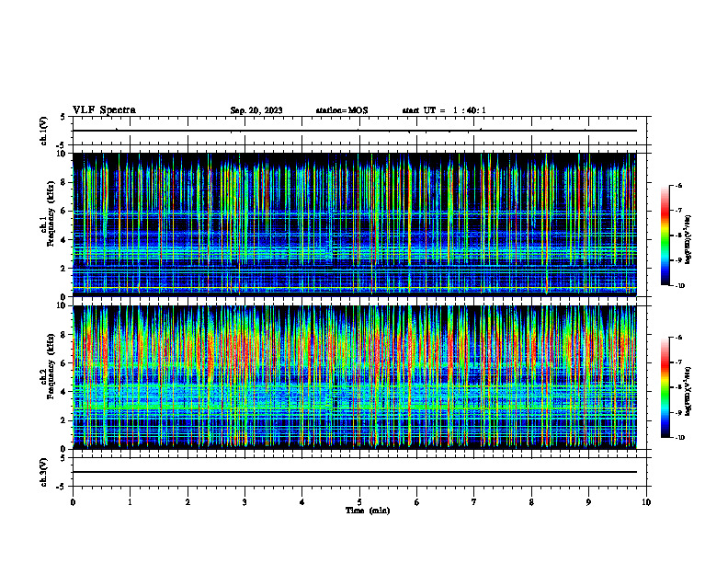Click time axis tick label "10"

[x=646, y=502]
